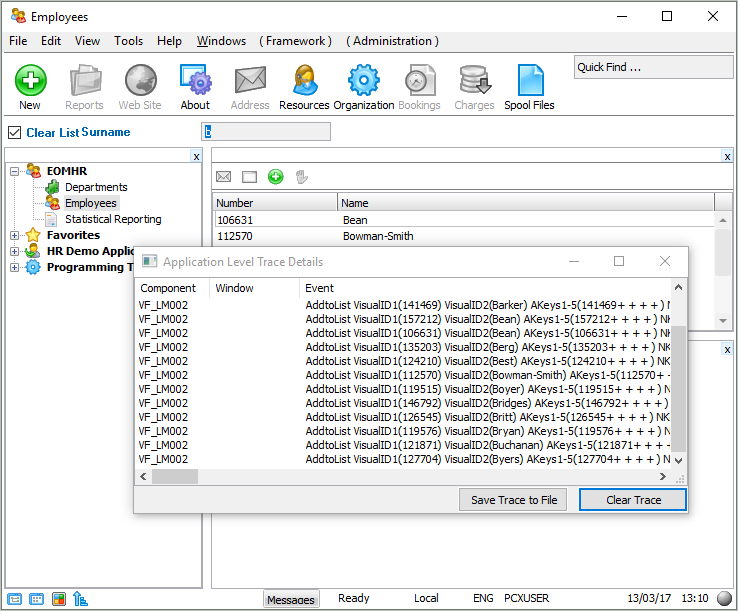This screenshot has width=738, height=611.
Task: Select Departments in the tree
Action: click(x=96, y=187)
